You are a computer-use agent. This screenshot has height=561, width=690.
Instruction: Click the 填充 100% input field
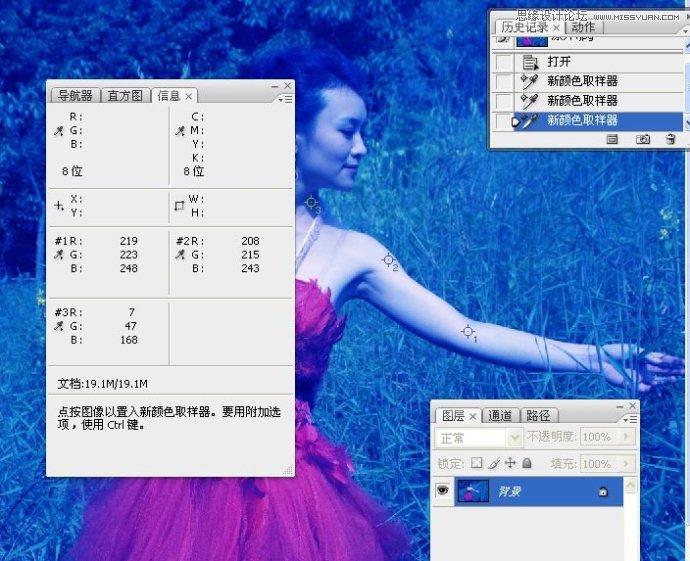(599, 464)
